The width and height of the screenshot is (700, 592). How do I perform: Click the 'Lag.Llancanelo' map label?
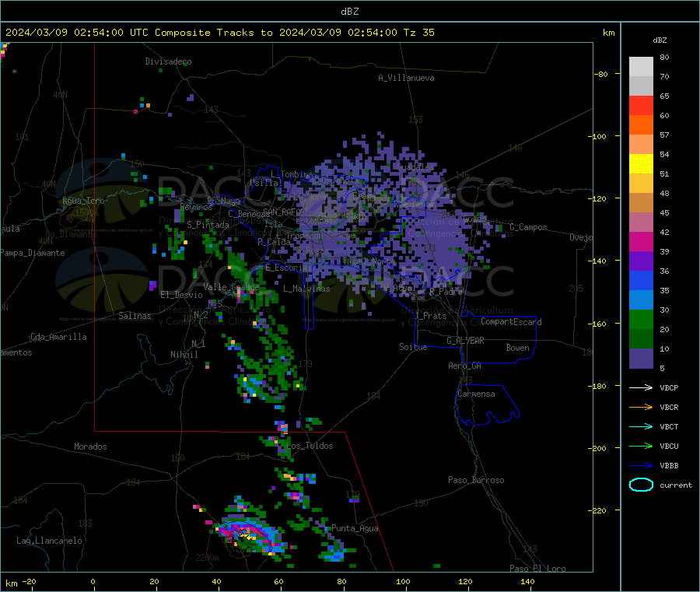49,541
